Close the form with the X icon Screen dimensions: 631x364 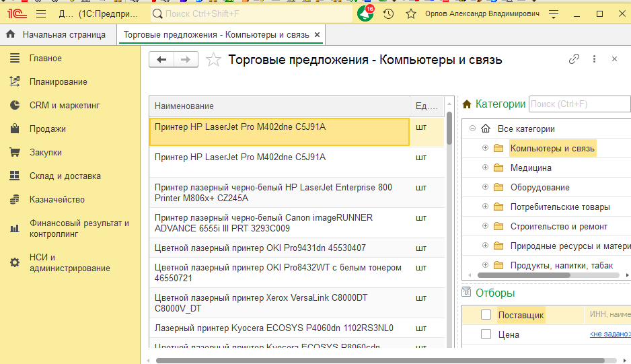coord(614,59)
